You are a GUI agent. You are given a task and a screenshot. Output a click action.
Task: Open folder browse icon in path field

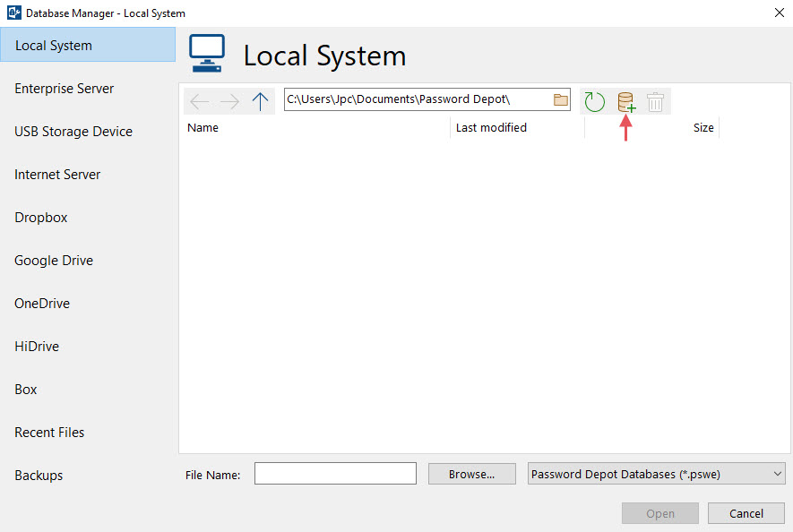coord(560,99)
